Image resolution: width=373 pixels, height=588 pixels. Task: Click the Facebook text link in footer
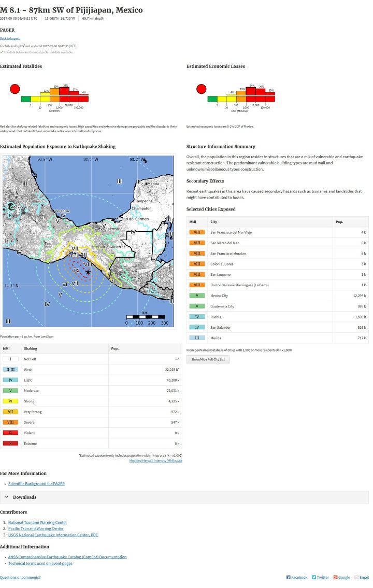tap(299, 577)
